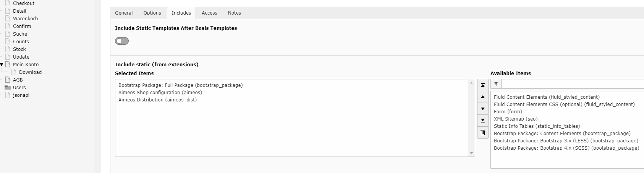The image size is (644, 173).
Task: Move selected item up one position
Action: pyautogui.click(x=483, y=97)
